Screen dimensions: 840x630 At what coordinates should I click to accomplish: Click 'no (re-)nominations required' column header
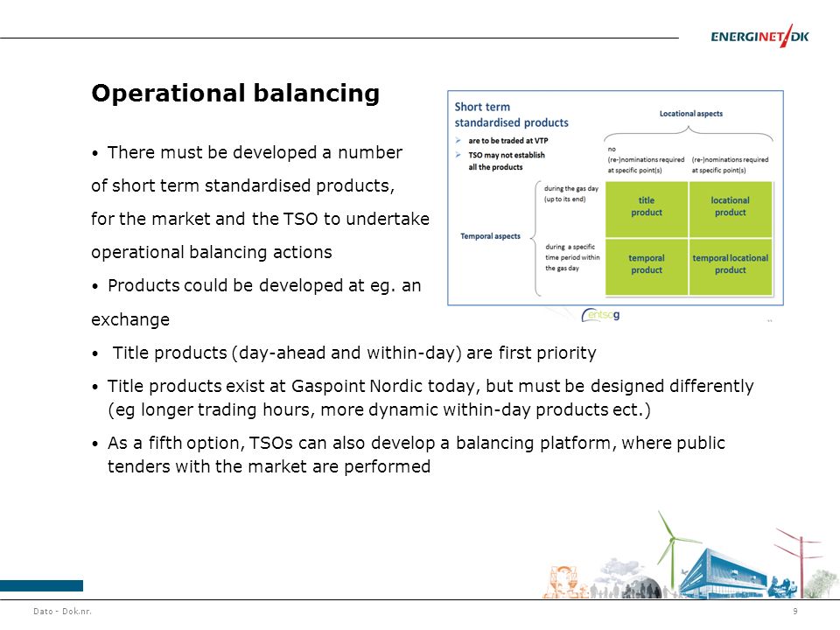[646, 159]
